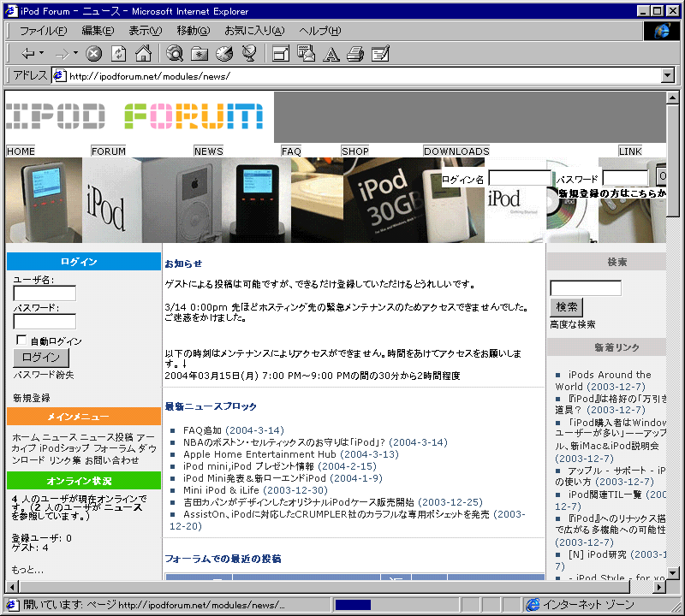Click the page icon in the address bar
This screenshot has width=685, height=616.
tap(59, 76)
